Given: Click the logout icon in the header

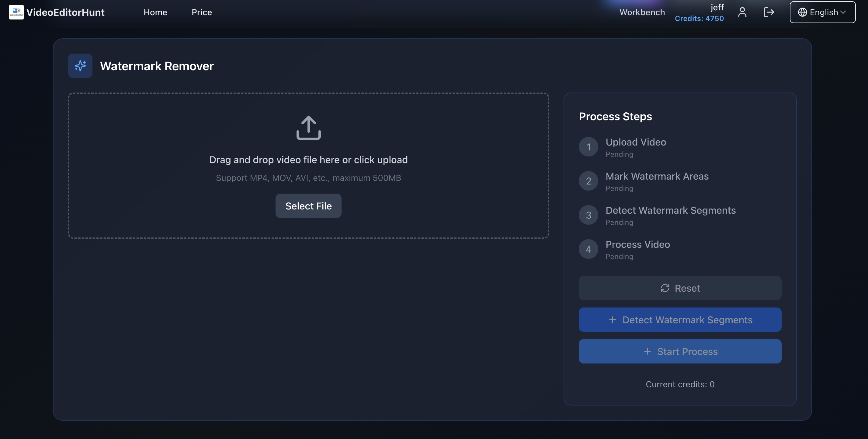Looking at the screenshot, I should (x=769, y=12).
